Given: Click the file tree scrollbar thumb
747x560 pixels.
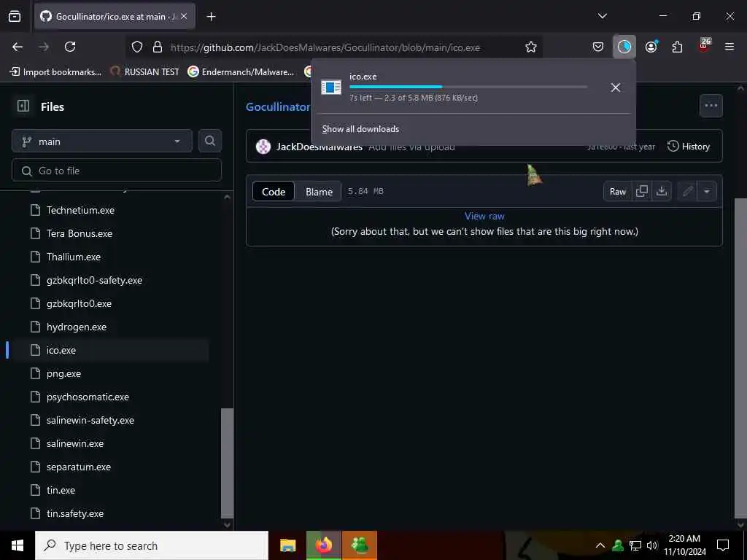Looking at the screenshot, I should (228, 463).
